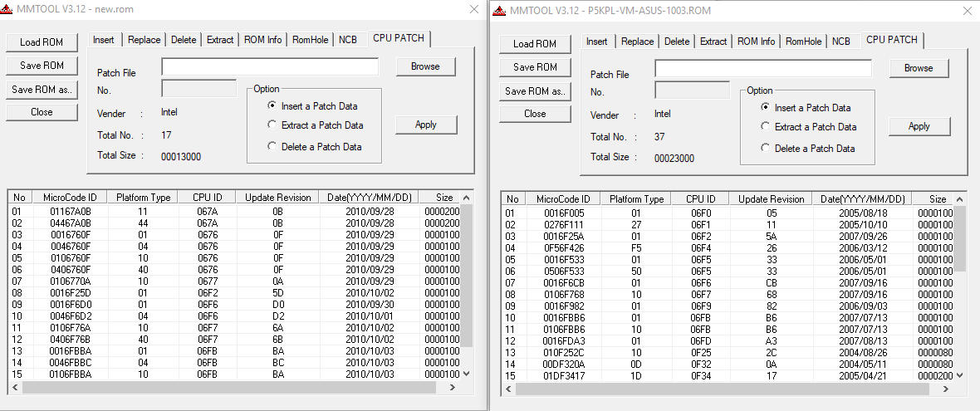Open RomHole tab in new.rom window
This screenshot has height=411, width=980.
click(x=310, y=39)
